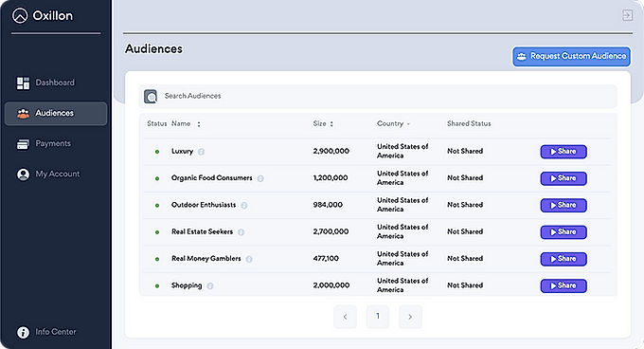
Task: Share the Real Money Gamblers audience
Action: click(563, 259)
